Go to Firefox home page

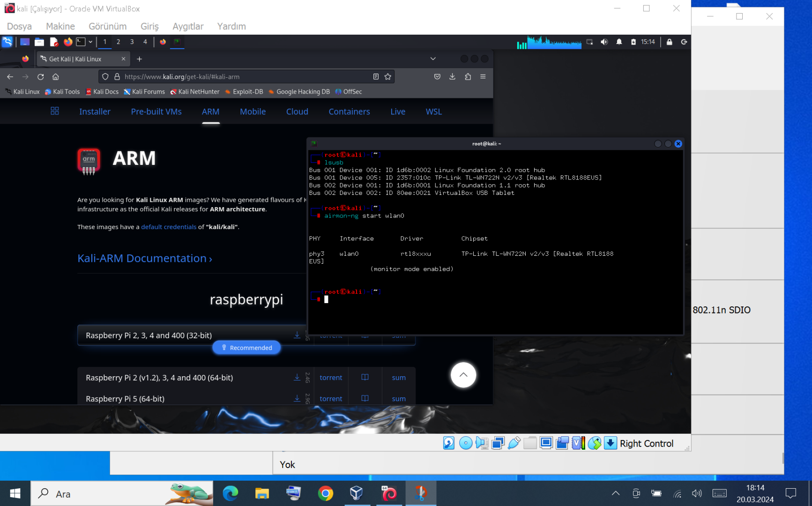pos(56,77)
